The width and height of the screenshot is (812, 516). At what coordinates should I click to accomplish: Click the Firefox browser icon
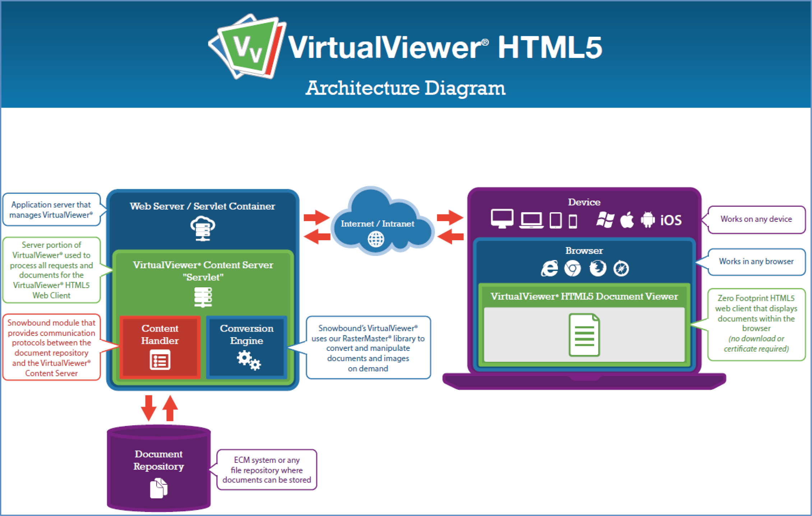point(598,268)
